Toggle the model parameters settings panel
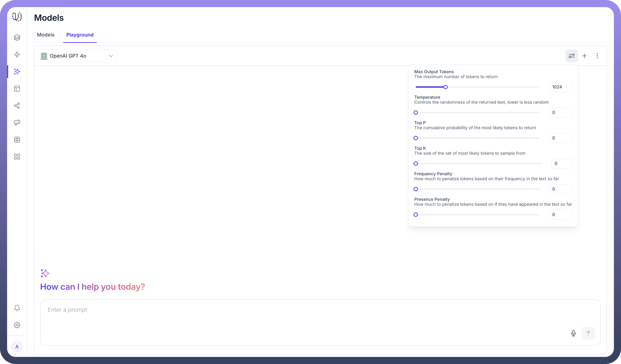The width and height of the screenshot is (621, 364). [571, 56]
